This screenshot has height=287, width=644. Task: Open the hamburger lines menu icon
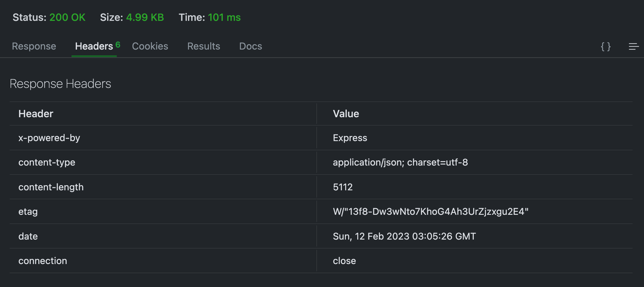coord(633,47)
